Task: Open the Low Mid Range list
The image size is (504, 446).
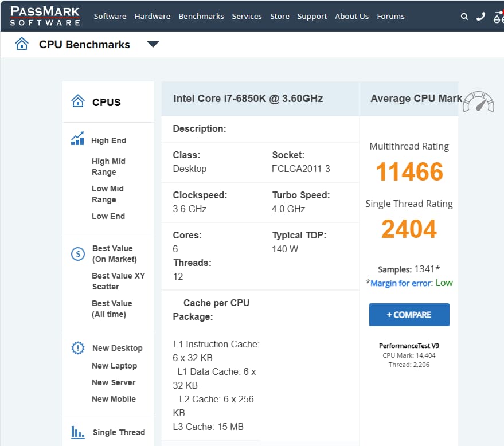Action: point(108,194)
